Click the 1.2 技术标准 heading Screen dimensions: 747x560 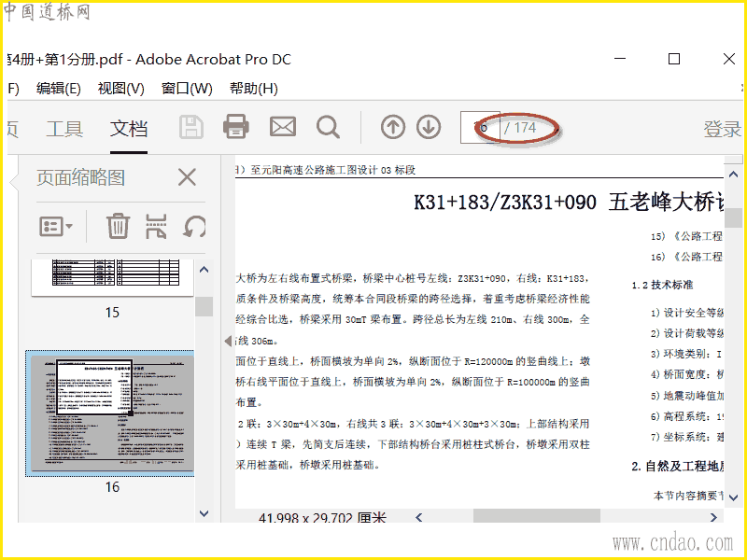coord(662,285)
